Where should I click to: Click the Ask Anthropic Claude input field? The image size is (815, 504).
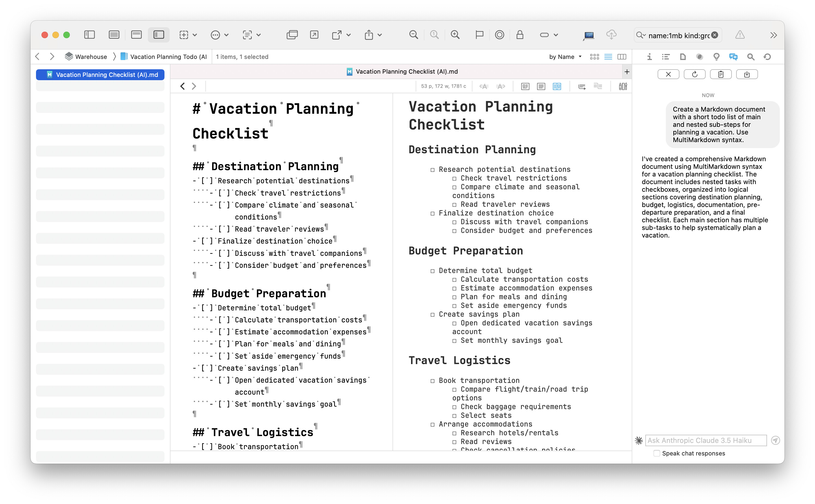705,440
